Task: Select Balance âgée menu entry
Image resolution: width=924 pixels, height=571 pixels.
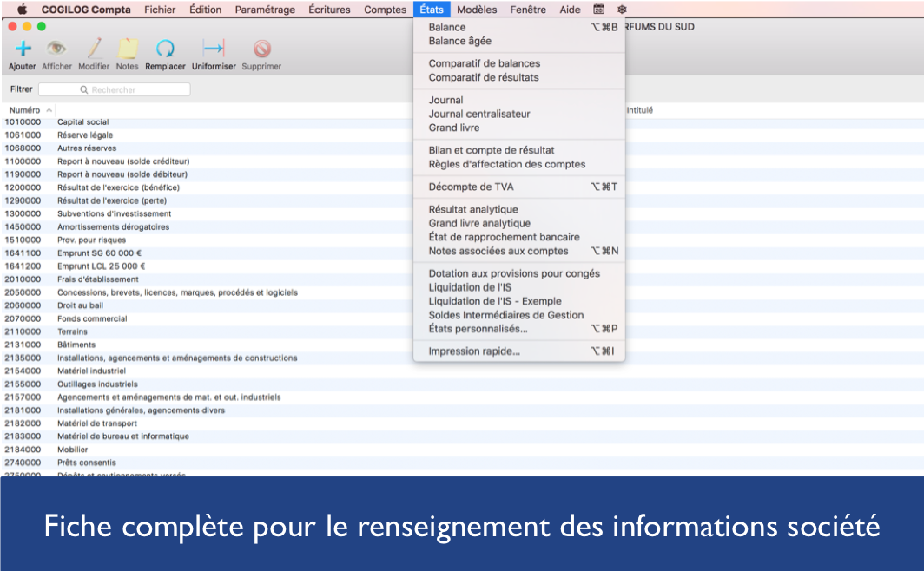Action: 519,41
